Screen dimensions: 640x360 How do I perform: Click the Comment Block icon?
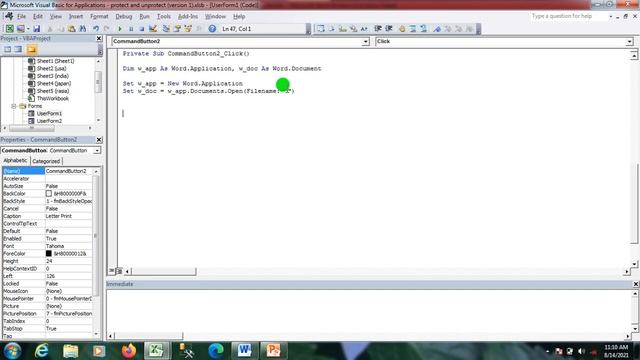(x=413, y=29)
